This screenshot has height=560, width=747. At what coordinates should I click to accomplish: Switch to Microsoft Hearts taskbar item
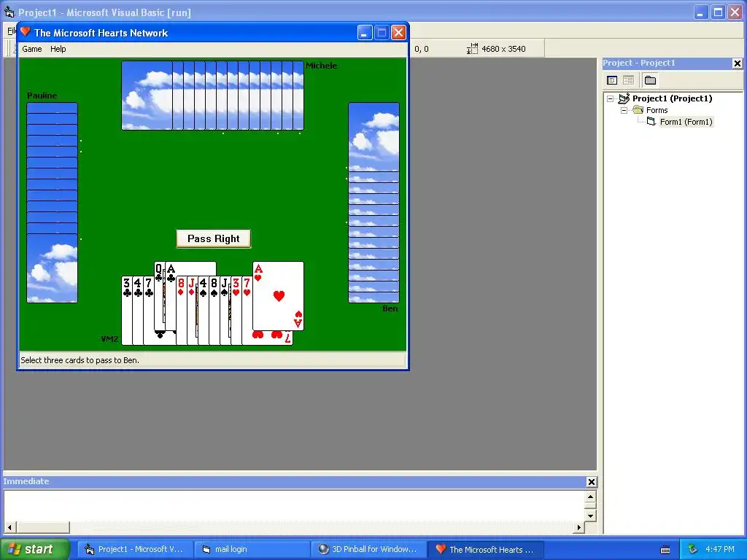coord(486,550)
